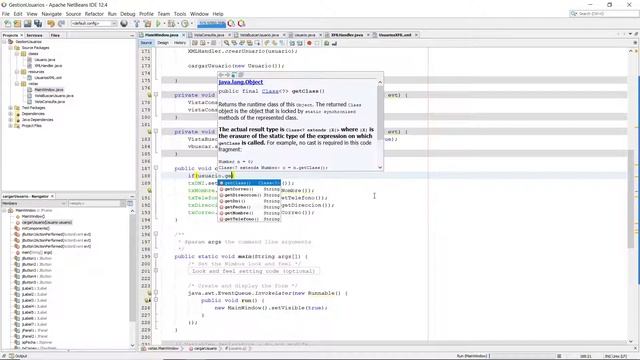This screenshot has width=640, height=360.
Task: Expand the Test Packages tree node
Action: (11, 108)
